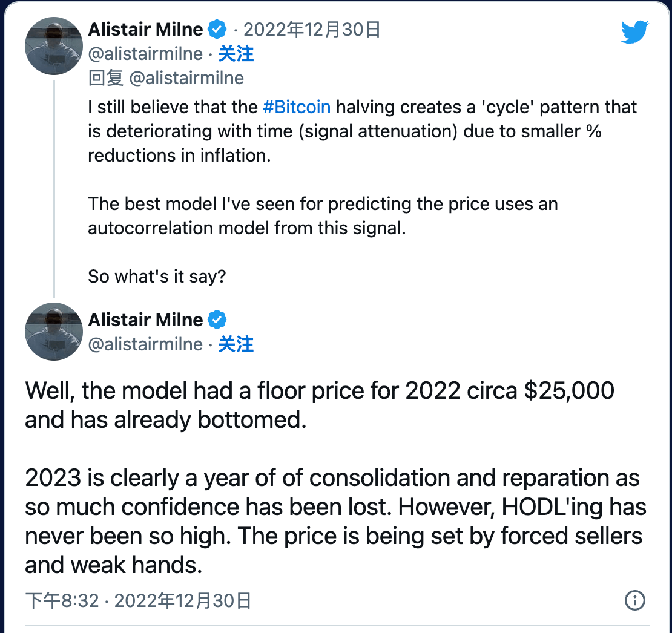Click the verified badge on the main tweet author
Screen dimensions: 672x633
click(x=217, y=320)
